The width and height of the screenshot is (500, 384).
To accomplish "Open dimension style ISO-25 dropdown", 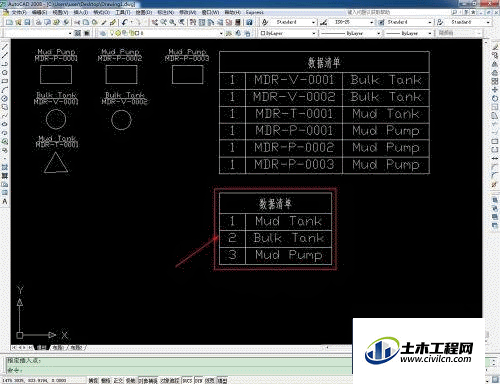I will [x=371, y=22].
